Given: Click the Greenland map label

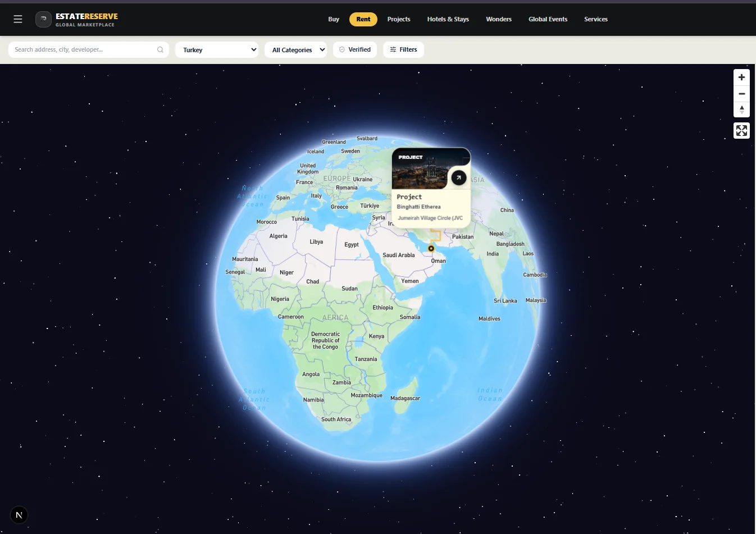Looking at the screenshot, I should pyautogui.click(x=334, y=142).
